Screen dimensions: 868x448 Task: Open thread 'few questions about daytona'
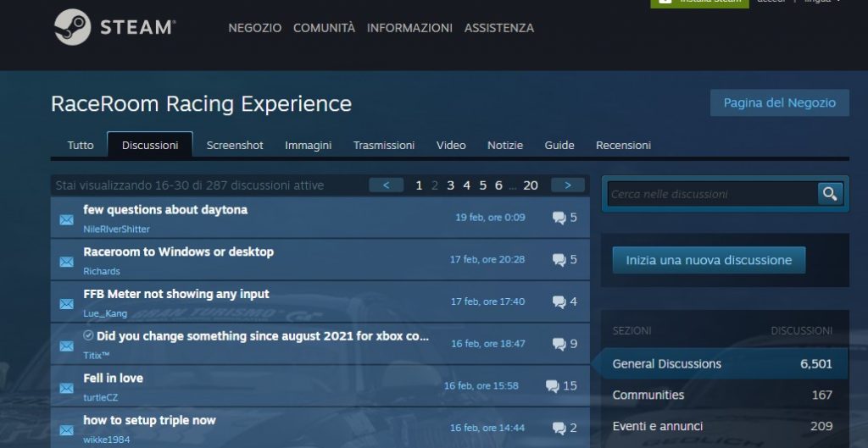coord(165,210)
